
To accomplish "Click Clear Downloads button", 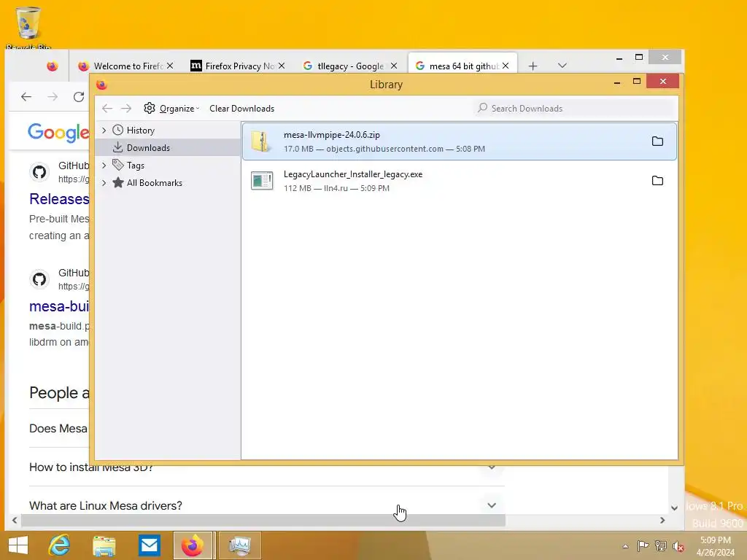I will (x=241, y=109).
